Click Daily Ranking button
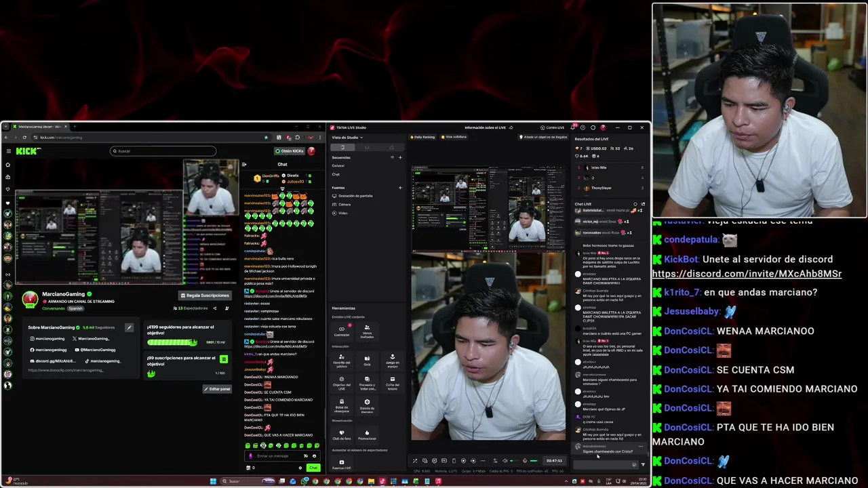 pos(422,137)
